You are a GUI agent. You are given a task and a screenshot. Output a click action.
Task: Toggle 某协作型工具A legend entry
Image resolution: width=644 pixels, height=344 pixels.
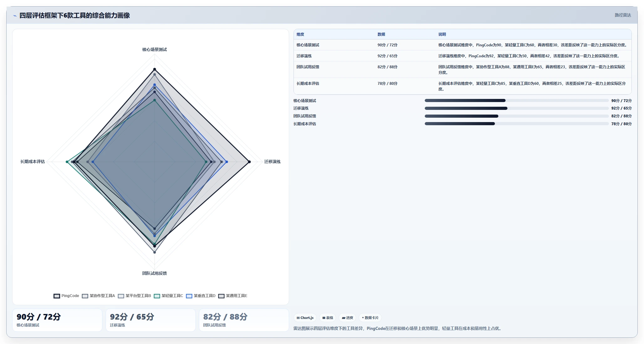98,296
